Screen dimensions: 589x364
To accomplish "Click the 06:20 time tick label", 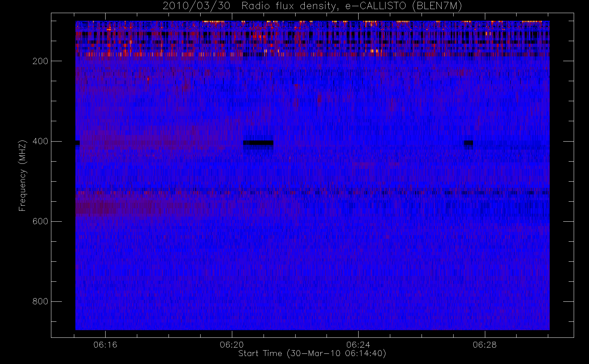I will (x=232, y=345).
